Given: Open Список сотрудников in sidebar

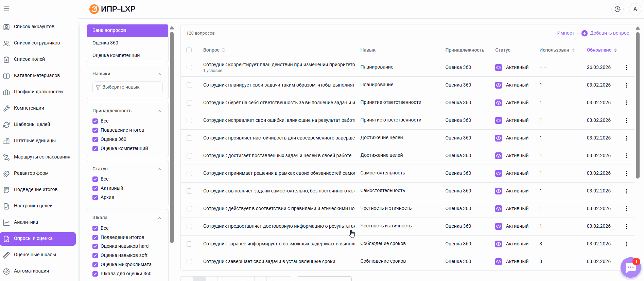Looking at the screenshot, I should coord(38,43).
